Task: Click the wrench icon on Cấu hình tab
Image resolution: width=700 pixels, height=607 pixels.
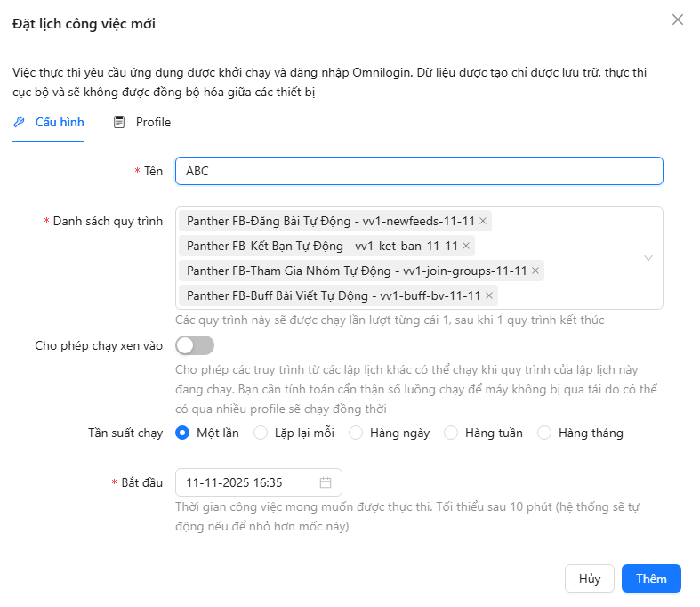Action: (x=19, y=122)
